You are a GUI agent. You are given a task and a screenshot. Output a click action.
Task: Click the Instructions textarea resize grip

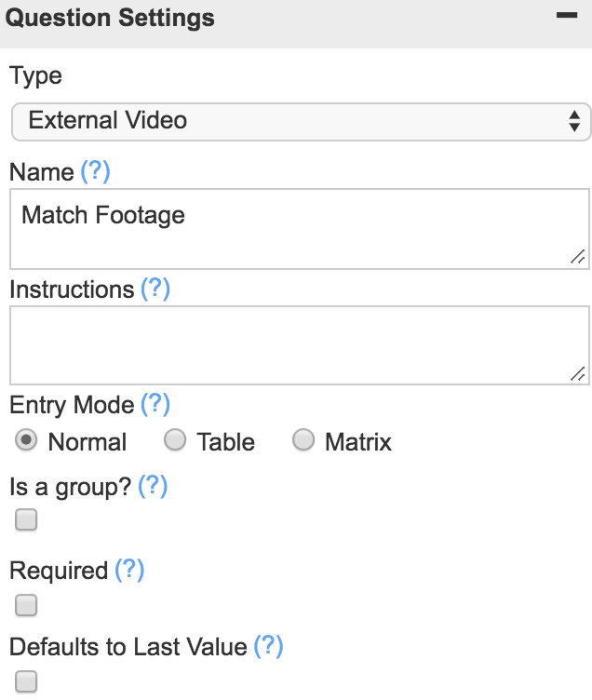click(578, 373)
